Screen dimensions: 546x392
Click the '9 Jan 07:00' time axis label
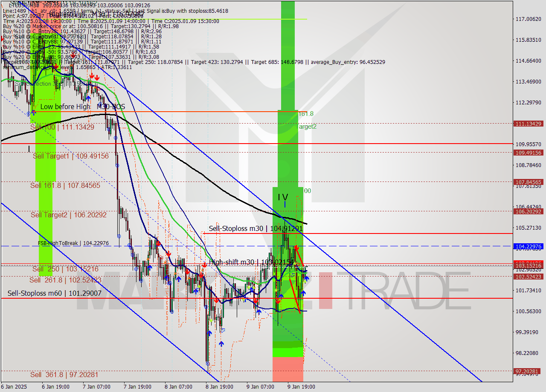point(260,387)
